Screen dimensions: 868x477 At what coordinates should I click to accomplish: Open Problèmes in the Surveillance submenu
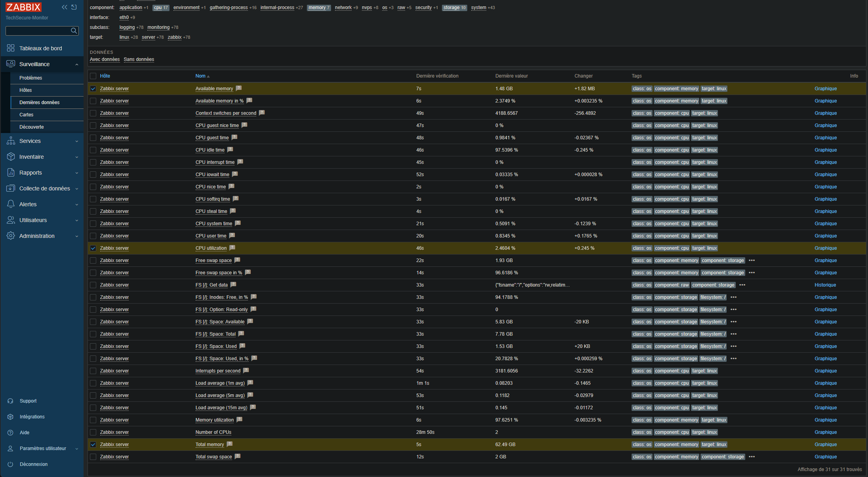coord(31,78)
